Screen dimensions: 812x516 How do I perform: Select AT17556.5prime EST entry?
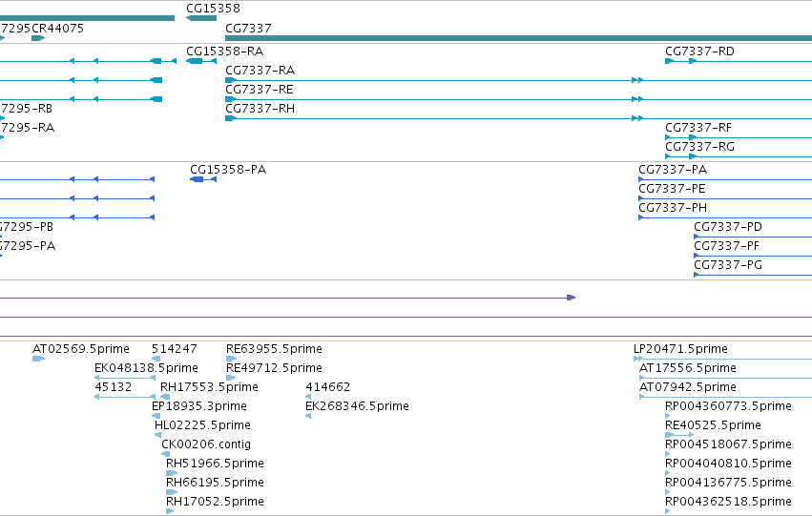click(688, 368)
